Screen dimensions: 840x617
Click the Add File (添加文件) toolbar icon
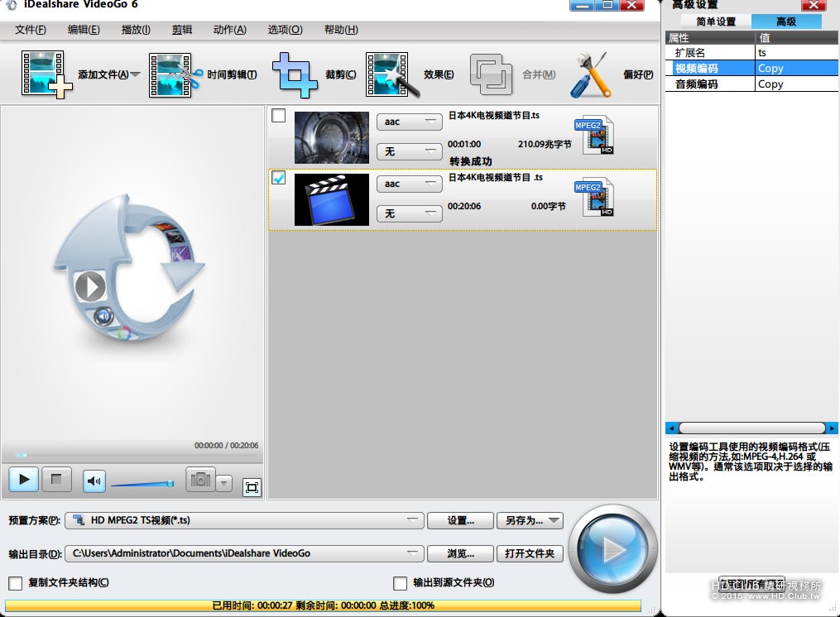[46, 74]
